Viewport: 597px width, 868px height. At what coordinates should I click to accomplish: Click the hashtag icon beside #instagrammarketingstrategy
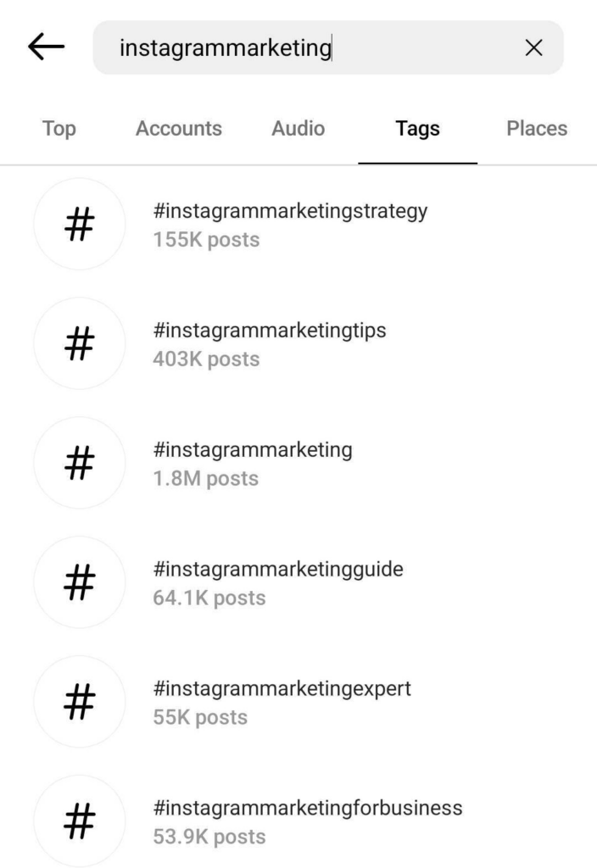(x=79, y=224)
